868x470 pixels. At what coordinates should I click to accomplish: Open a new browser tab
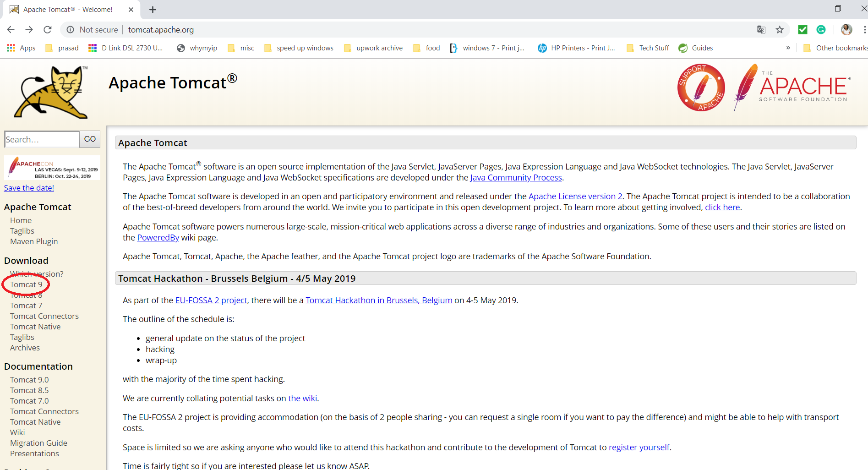[153, 10]
